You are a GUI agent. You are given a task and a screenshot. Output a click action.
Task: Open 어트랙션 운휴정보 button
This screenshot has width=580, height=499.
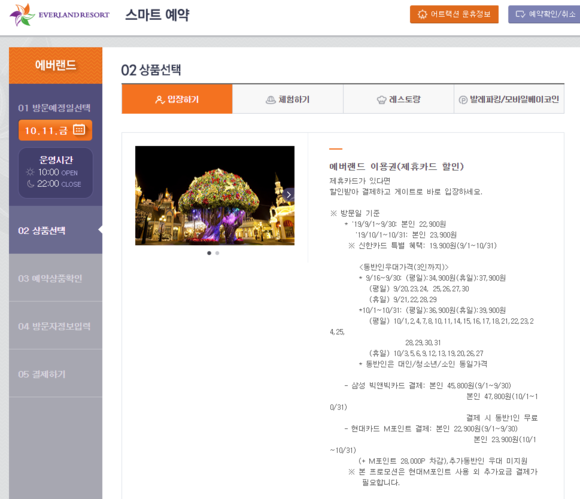coord(454,14)
